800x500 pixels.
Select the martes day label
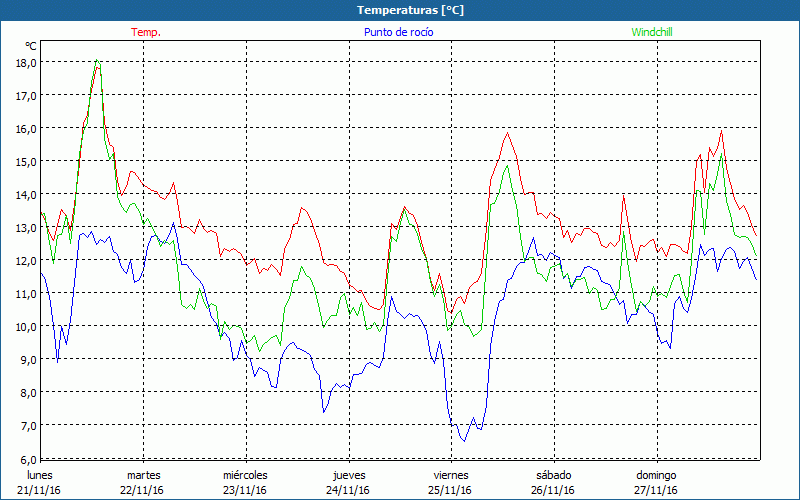(x=143, y=474)
